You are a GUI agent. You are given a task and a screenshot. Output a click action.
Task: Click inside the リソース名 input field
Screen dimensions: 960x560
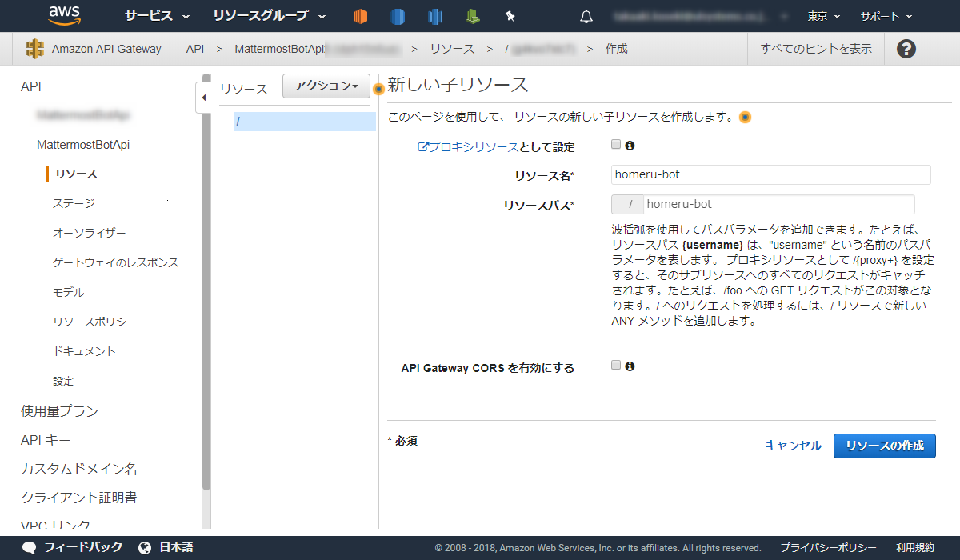pyautogui.click(x=770, y=174)
